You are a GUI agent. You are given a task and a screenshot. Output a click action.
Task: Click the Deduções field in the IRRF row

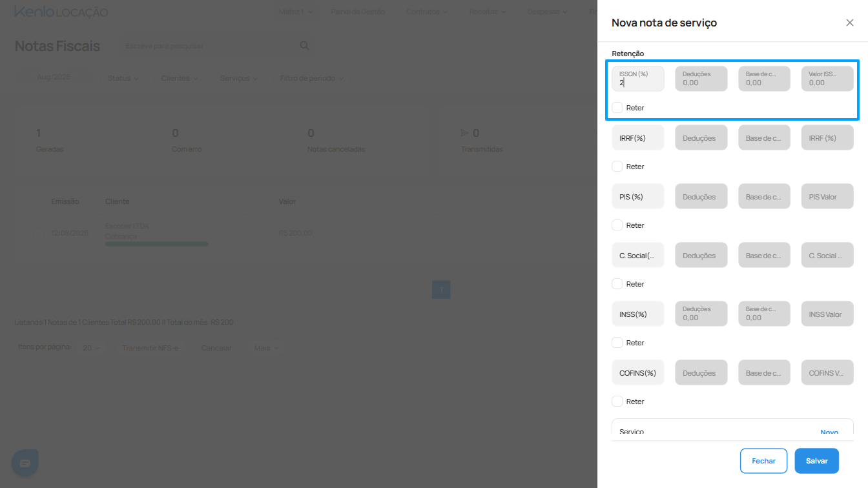point(701,137)
